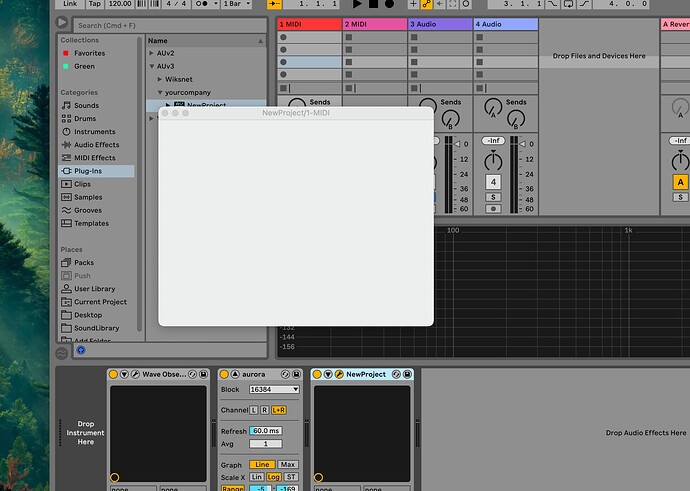Click the Punch-In switch

point(553,4)
